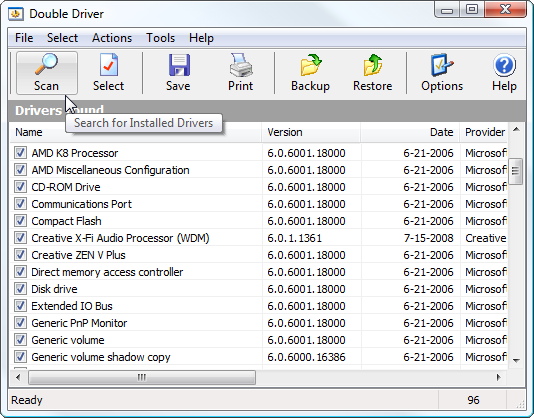Select the Disk drive driver name
Image resolution: width=534 pixels, height=418 pixels.
tap(54, 289)
